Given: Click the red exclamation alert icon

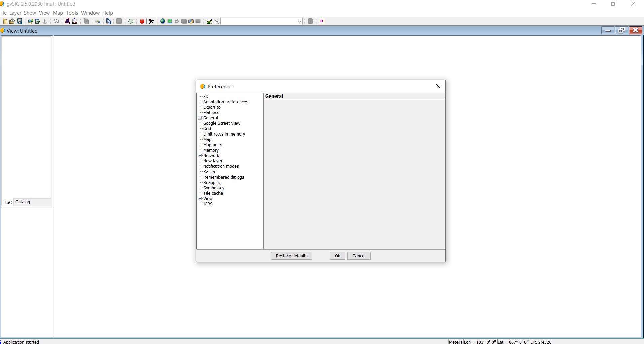Looking at the screenshot, I should [x=142, y=21].
